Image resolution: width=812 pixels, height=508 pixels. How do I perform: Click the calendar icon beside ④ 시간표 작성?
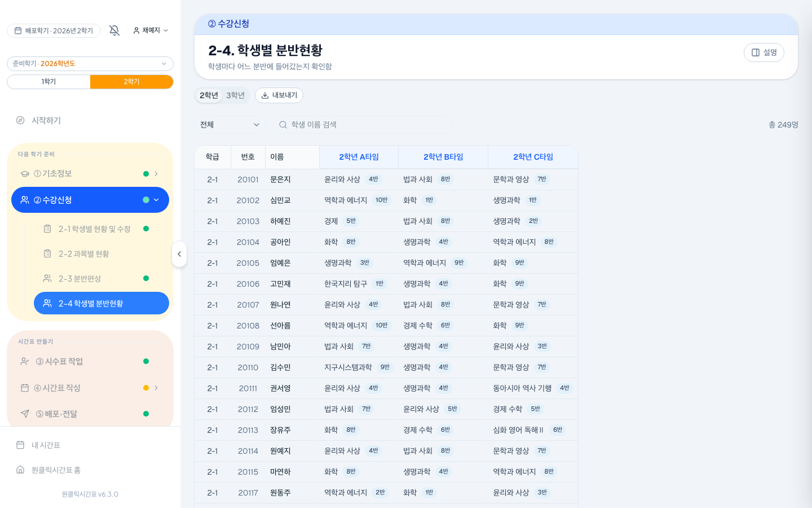tap(25, 388)
